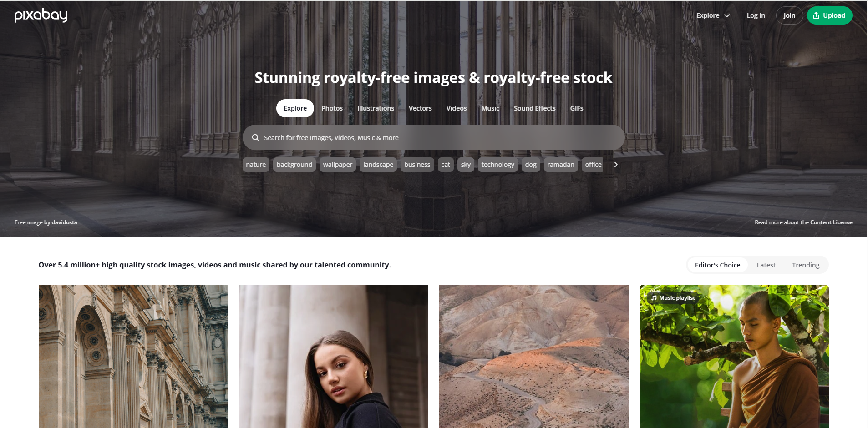Click the Log in link
The image size is (868, 428).
click(x=756, y=15)
